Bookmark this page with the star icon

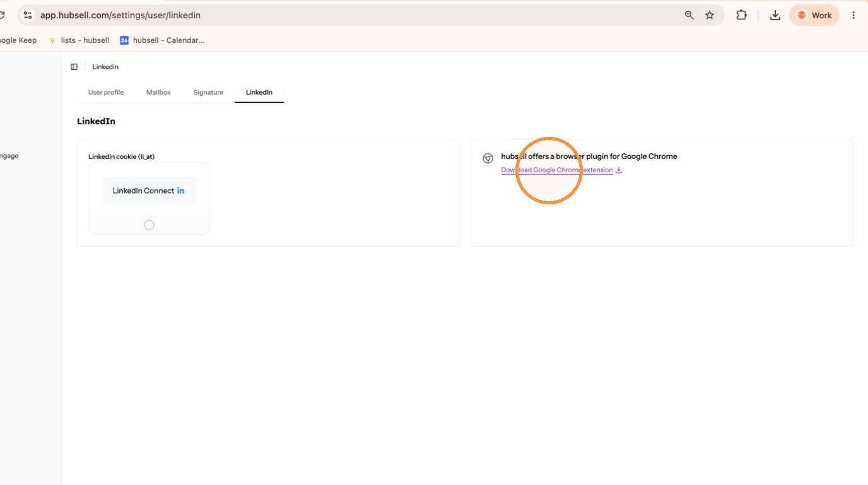[710, 15]
